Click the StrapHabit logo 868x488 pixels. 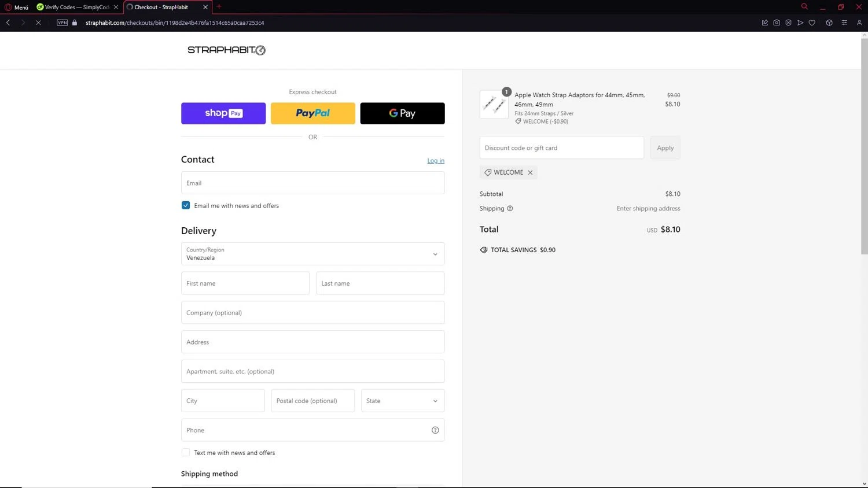(x=226, y=50)
